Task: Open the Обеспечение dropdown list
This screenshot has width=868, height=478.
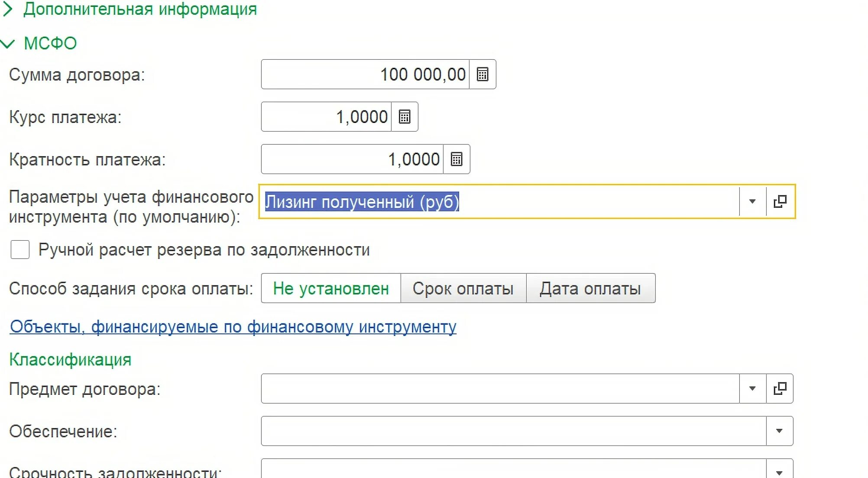Action: tap(779, 431)
